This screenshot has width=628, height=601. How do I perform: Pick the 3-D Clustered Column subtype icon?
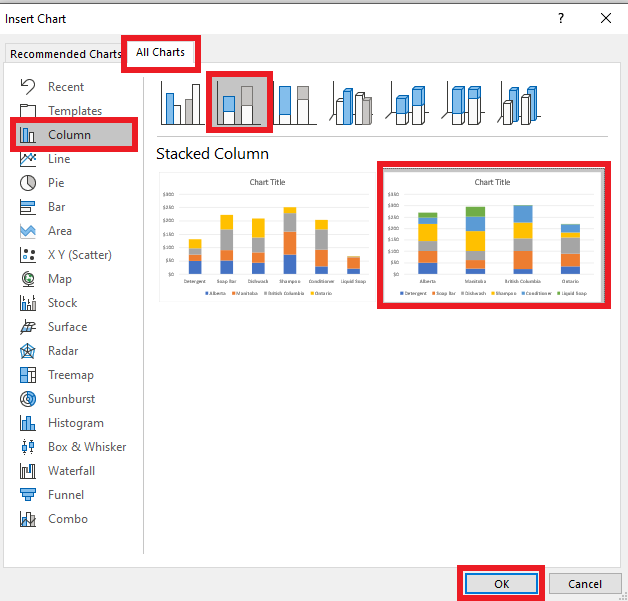(x=351, y=103)
